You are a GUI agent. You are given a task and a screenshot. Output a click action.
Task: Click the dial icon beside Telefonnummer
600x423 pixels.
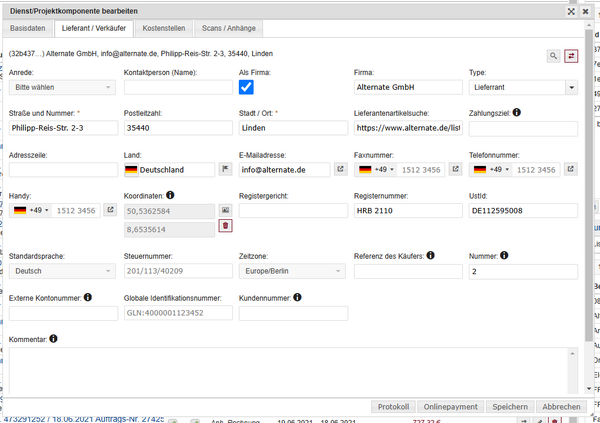pyautogui.click(x=570, y=170)
